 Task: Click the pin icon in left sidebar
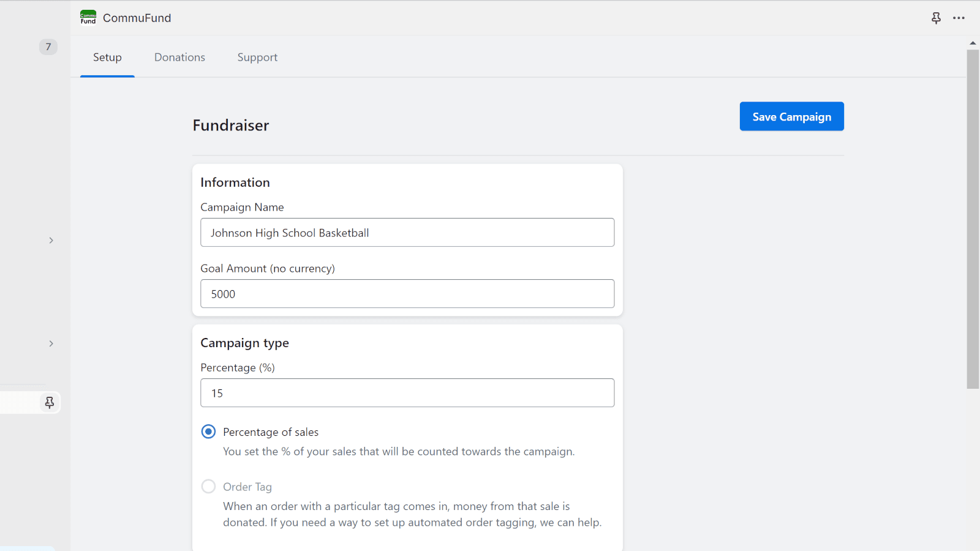[x=50, y=402]
